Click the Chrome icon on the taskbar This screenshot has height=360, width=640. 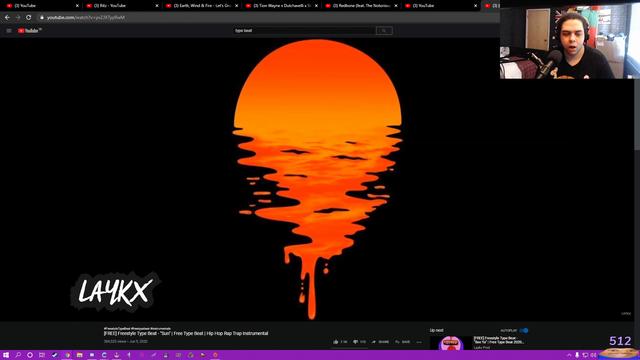pos(67,355)
